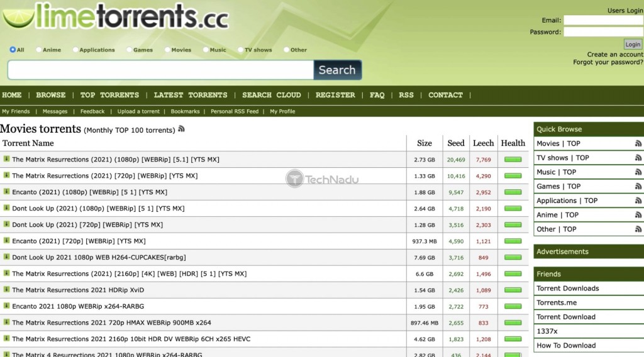This screenshot has width=644, height=357.
Task: Click Forgot your password link
Action: tap(608, 62)
